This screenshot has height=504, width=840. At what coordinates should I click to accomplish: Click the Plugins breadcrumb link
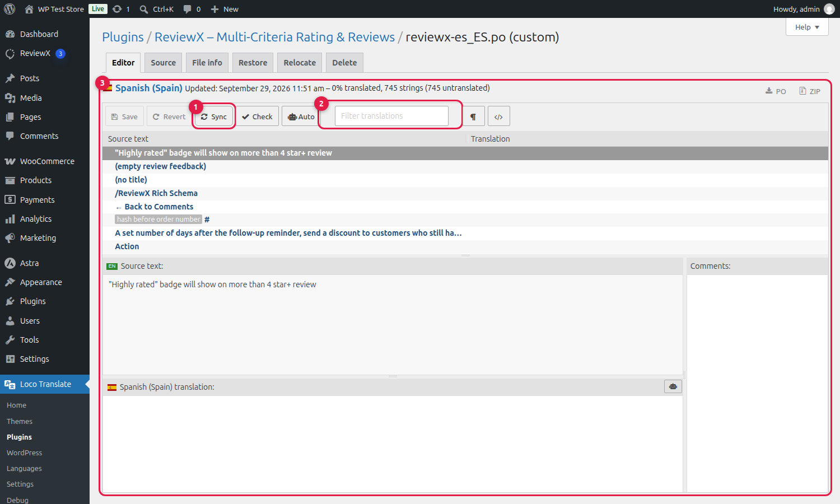coord(123,37)
